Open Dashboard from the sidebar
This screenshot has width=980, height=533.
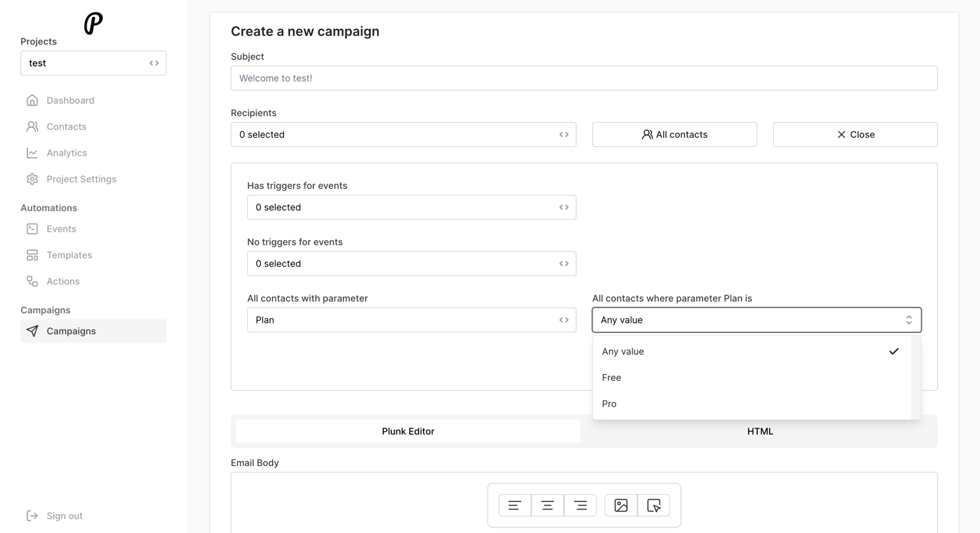70,100
